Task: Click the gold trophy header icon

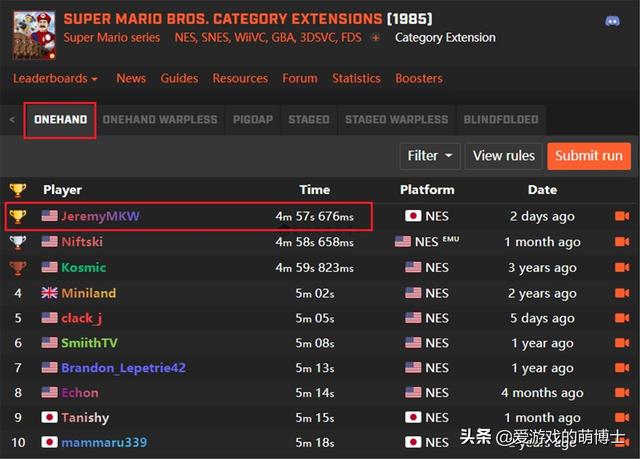Action: [x=18, y=190]
